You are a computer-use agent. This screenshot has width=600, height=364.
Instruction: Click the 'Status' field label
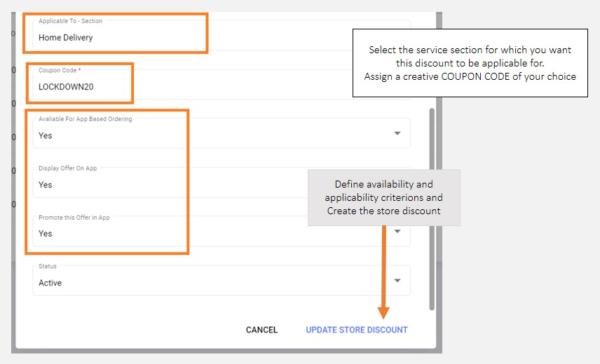tap(48, 267)
